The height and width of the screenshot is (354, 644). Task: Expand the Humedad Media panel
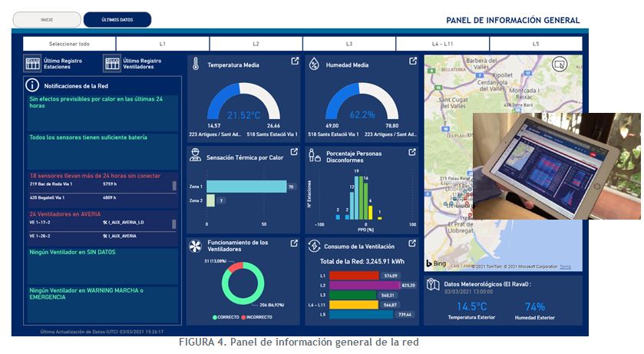pyautogui.click(x=413, y=61)
